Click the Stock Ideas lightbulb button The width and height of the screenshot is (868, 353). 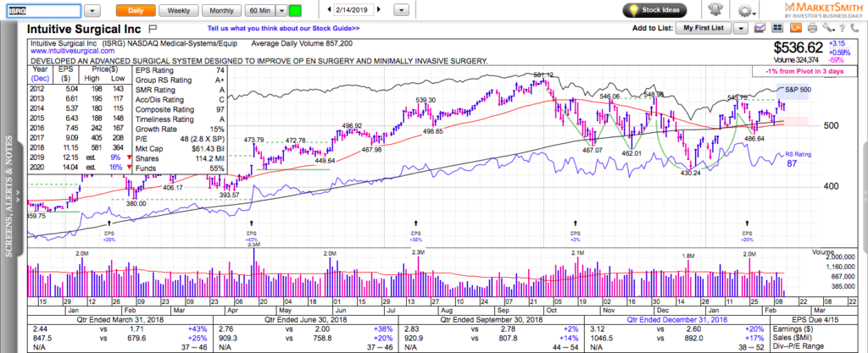point(655,10)
